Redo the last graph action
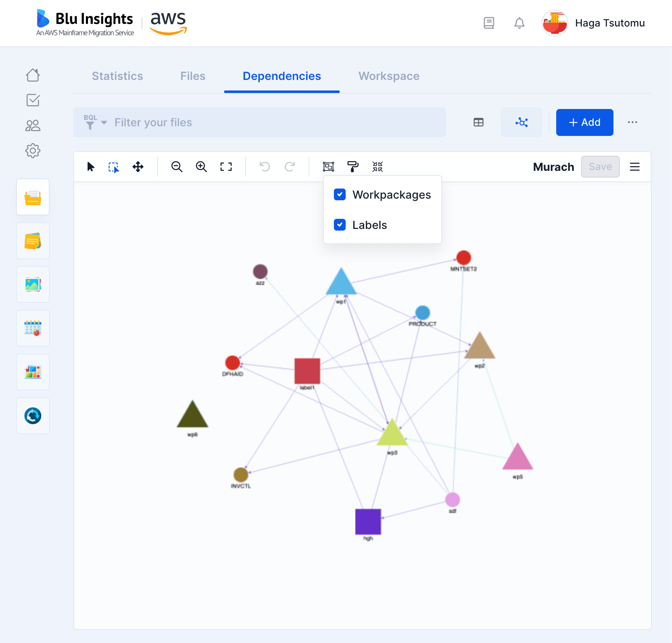 (290, 167)
